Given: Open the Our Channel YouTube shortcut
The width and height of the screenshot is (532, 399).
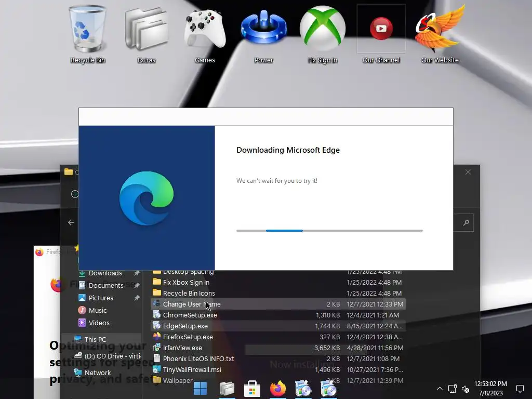Looking at the screenshot, I should tap(381, 34).
